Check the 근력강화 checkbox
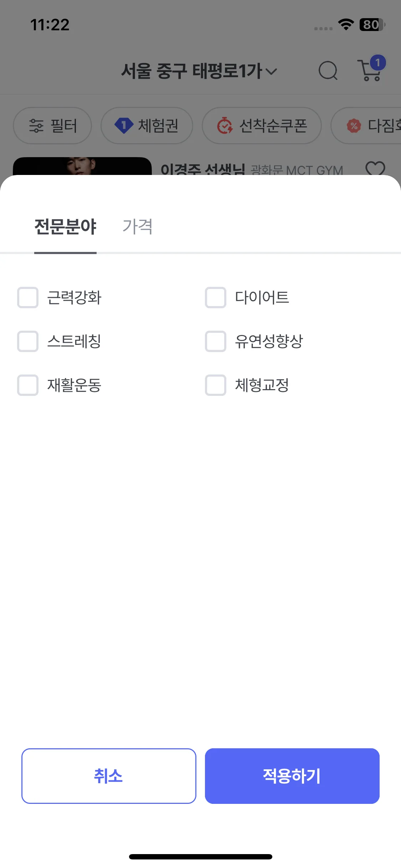Screen dimensions: 401x868 pyautogui.click(x=28, y=298)
